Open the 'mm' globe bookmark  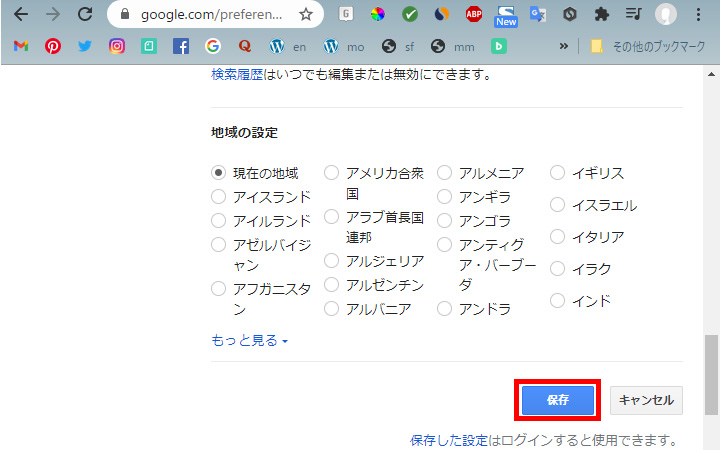coord(453,46)
